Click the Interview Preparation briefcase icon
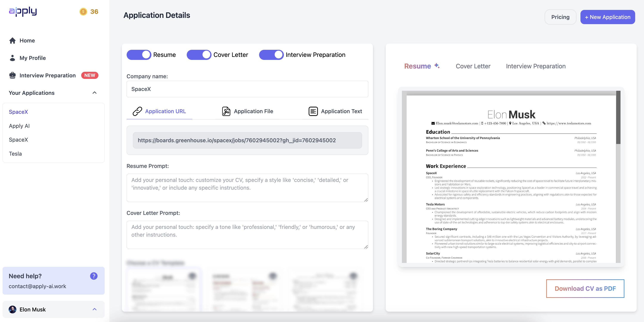 pos(12,75)
